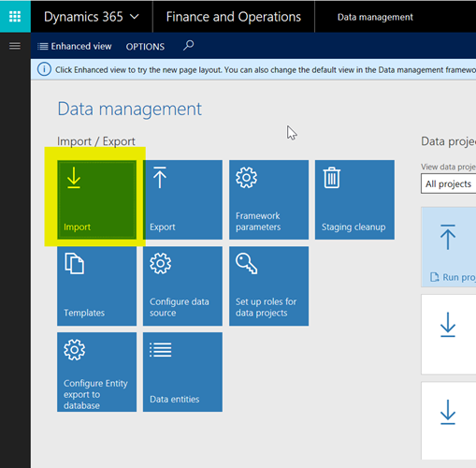Expand the Dynamics 365 dropdown chevron

[135, 17]
